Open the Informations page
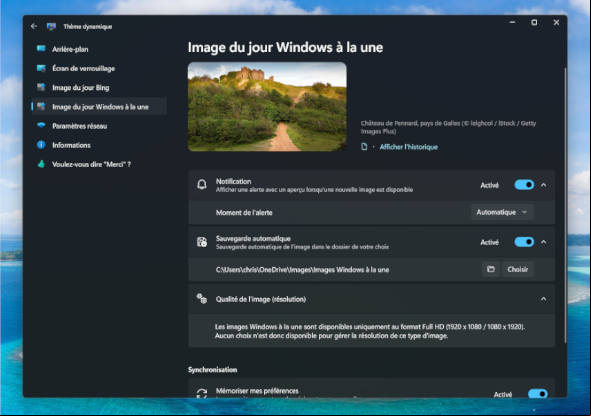 click(x=99, y=145)
